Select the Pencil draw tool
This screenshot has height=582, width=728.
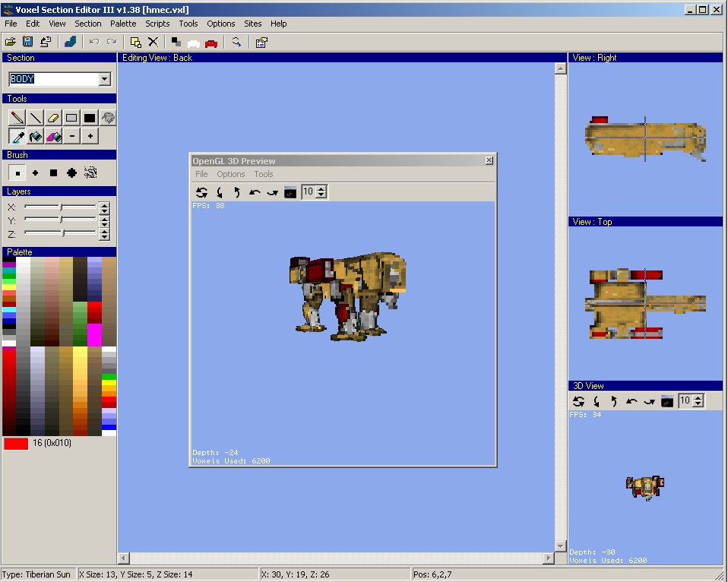(17, 118)
